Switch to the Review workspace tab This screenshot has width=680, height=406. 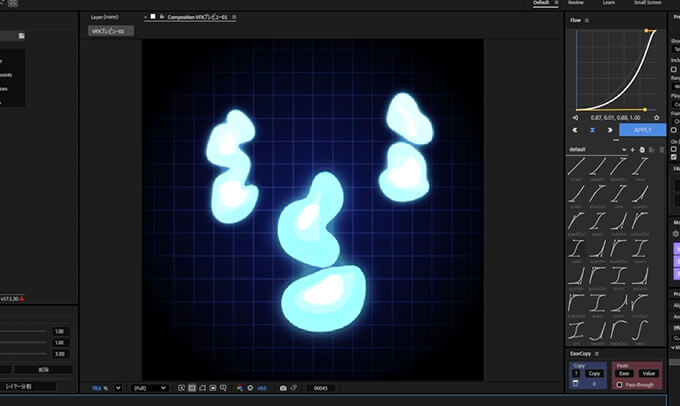click(575, 3)
